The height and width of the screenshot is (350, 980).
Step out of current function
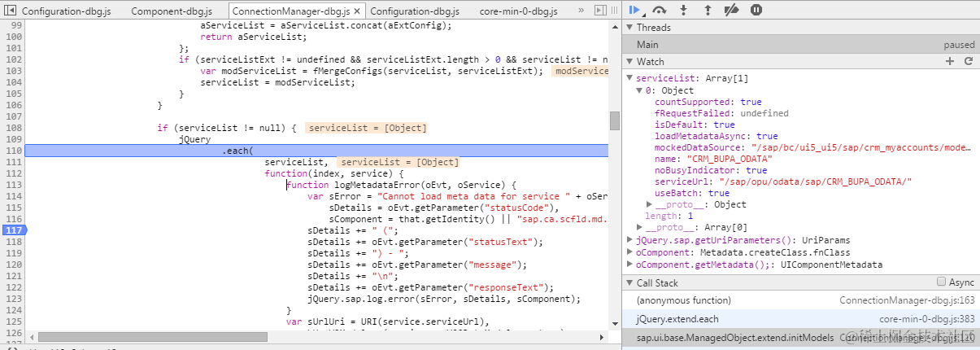(x=708, y=10)
